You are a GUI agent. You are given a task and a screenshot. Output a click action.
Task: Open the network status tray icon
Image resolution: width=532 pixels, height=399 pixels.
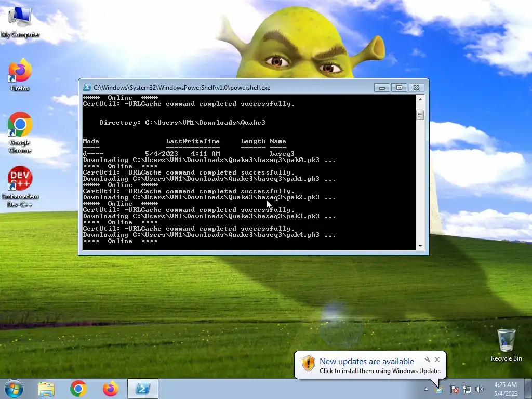[467, 389]
